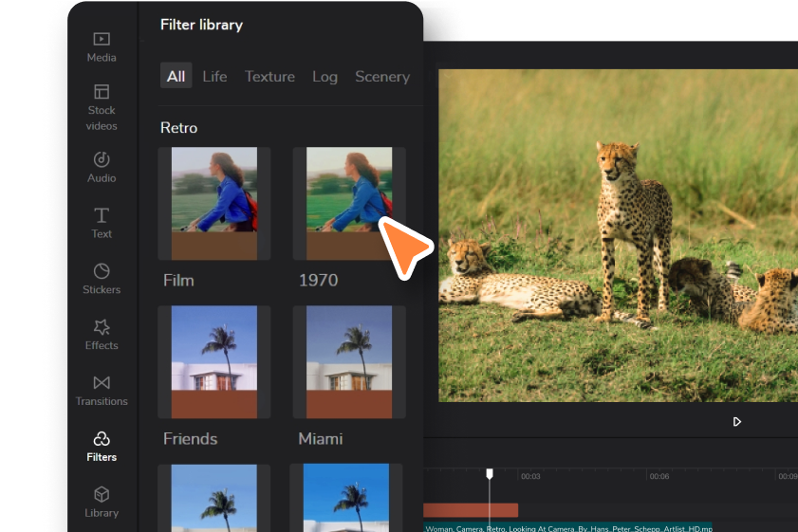This screenshot has width=798, height=532.
Task: Click the Film filter label
Action: pyautogui.click(x=178, y=281)
